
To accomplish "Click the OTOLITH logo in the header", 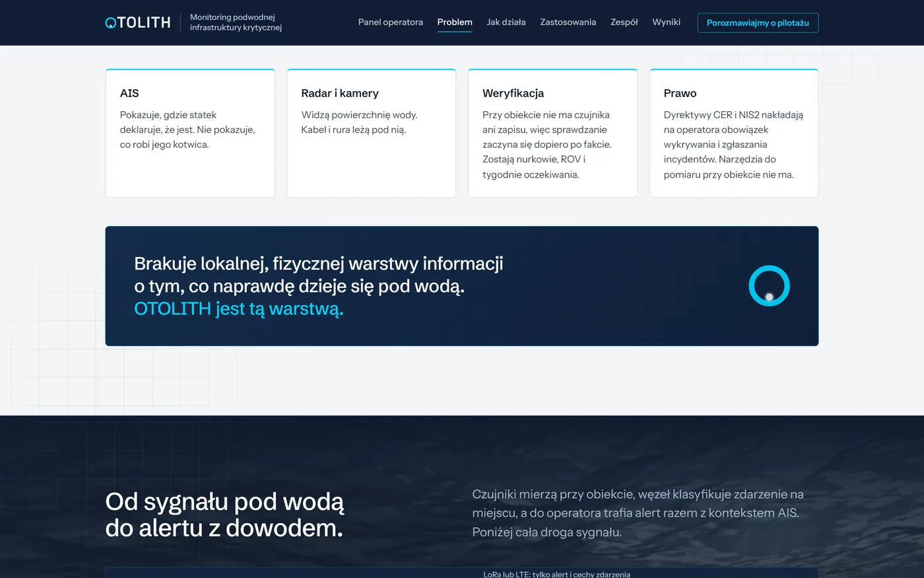I will (138, 22).
